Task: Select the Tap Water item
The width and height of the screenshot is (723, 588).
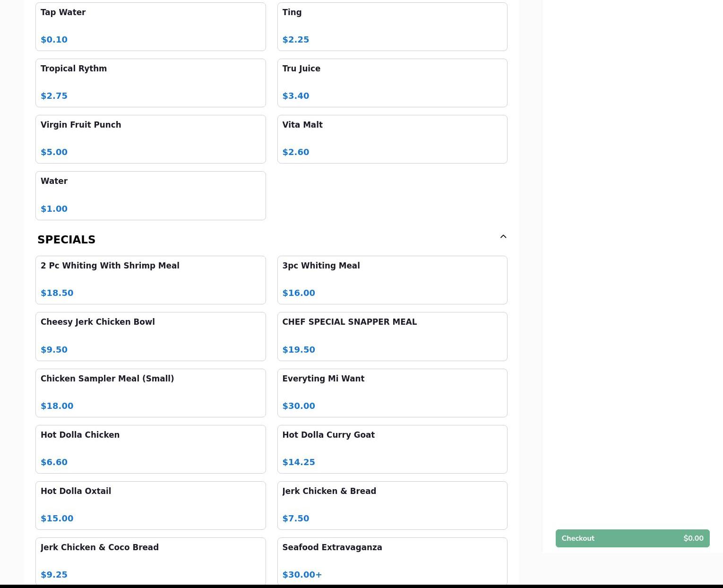Action: tap(151, 26)
